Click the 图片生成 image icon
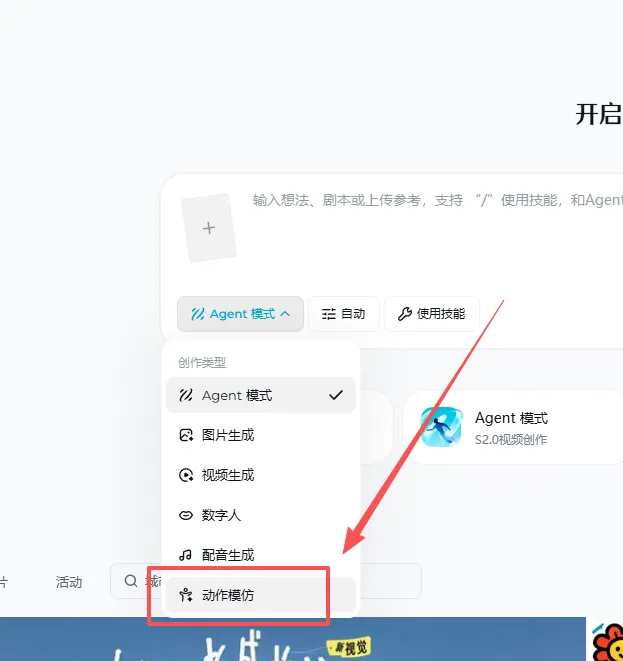The height and width of the screenshot is (661, 623). (186, 435)
